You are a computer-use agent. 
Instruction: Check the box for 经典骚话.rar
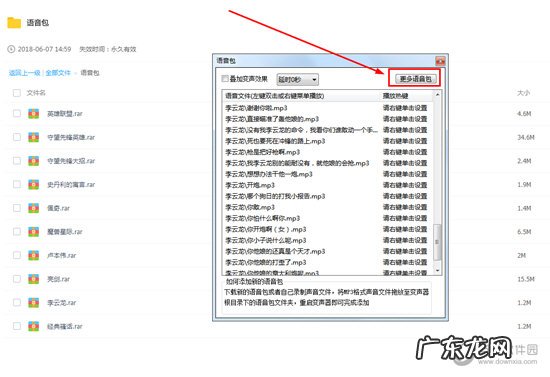click(x=16, y=326)
